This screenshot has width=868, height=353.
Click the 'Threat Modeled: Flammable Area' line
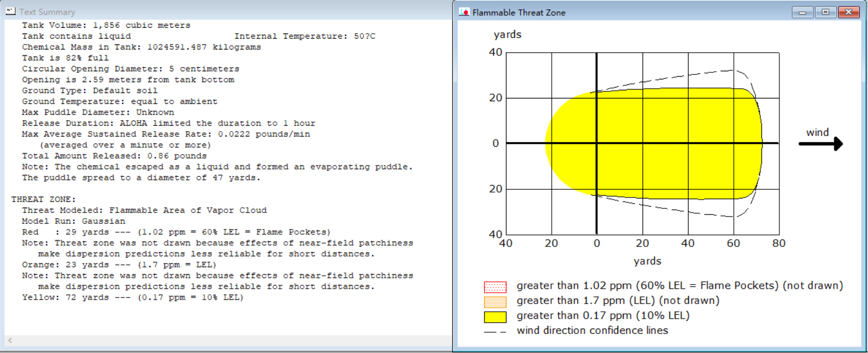144,210
